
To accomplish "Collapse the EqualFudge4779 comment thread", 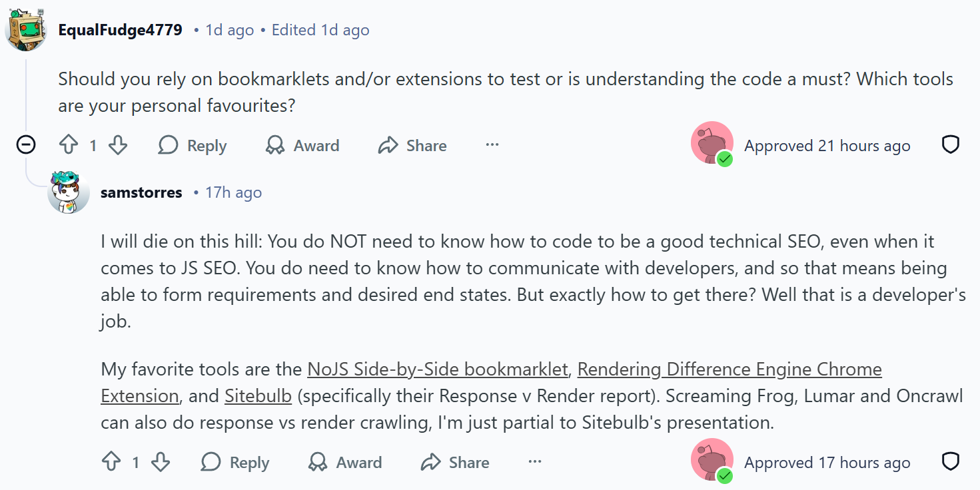I will click(26, 144).
